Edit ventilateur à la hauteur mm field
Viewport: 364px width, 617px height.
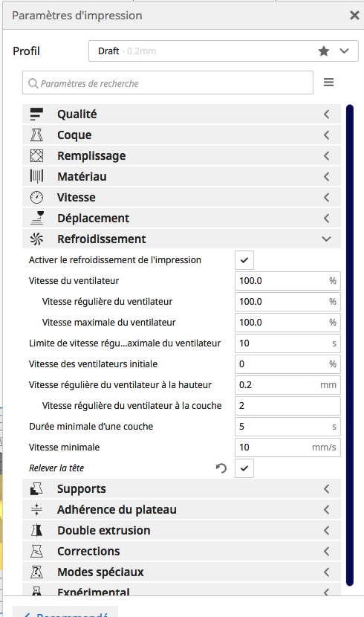point(287,385)
